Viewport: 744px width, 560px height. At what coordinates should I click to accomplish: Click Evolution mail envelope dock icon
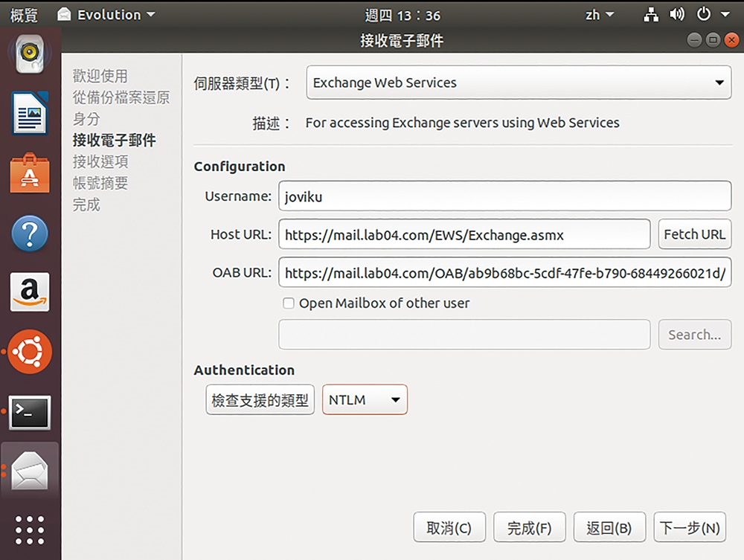[30, 471]
